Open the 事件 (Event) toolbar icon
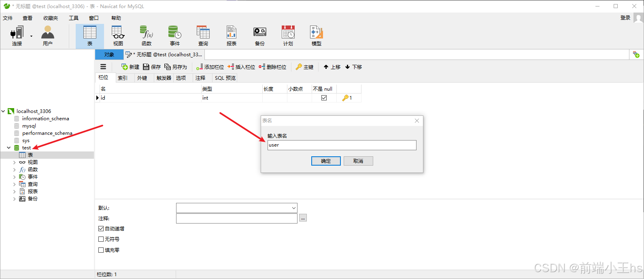Viewport: 644px width, 279px height. [x=175, y=36]
